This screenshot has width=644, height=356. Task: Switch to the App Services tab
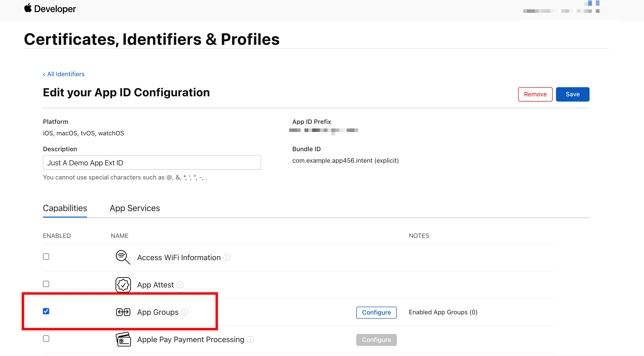click(x=135, y=208)
